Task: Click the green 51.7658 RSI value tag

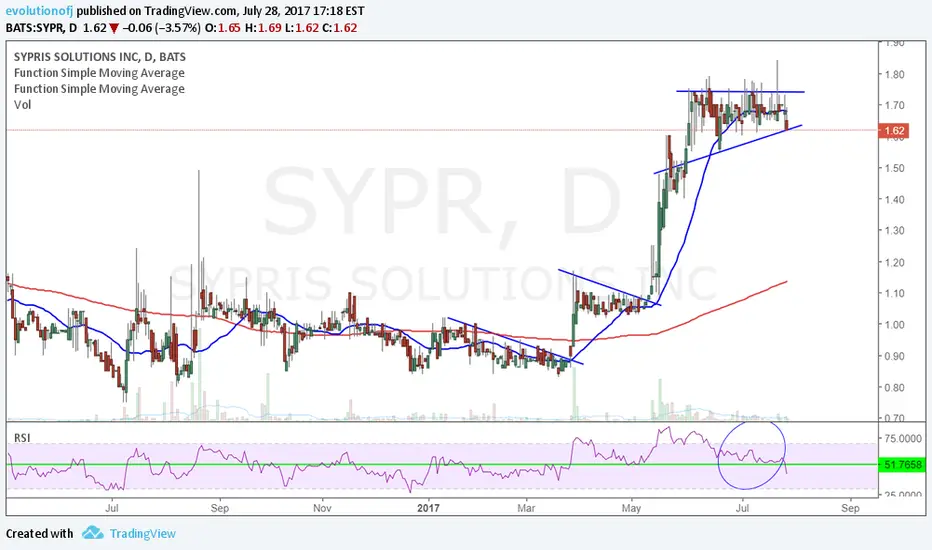Action: click(x=902, y=464)
